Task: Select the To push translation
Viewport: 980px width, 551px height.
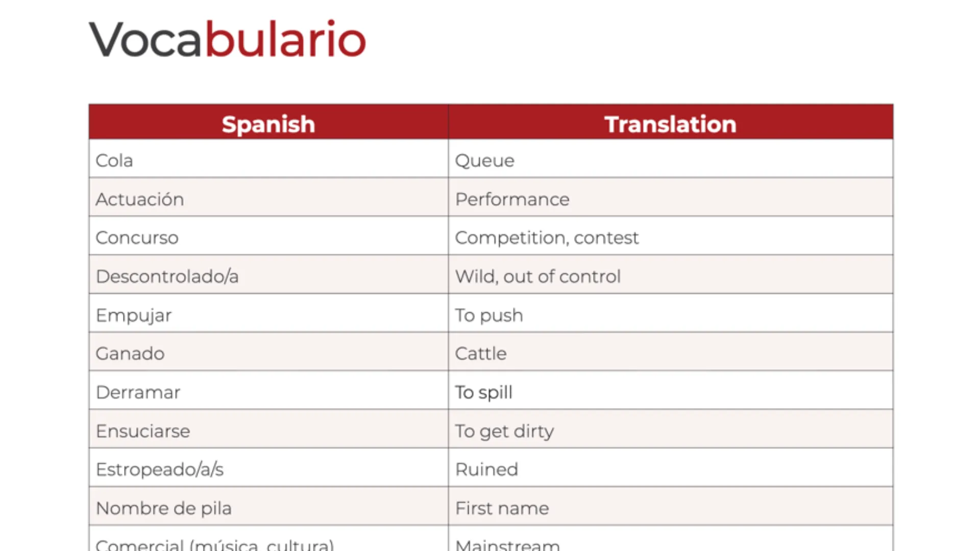Action: coord(488,315)
